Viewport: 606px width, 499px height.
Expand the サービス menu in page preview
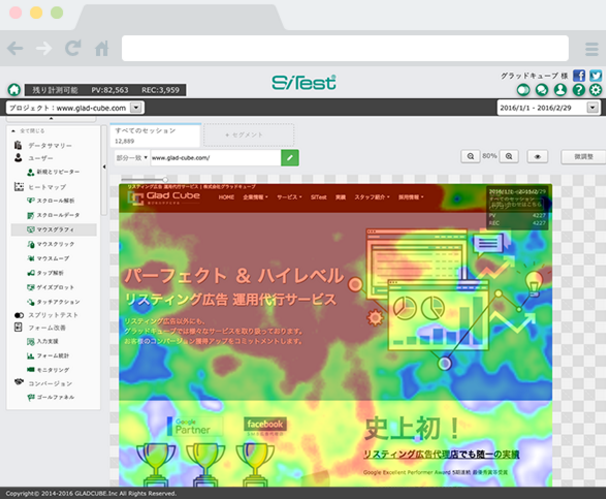(289, 197)
